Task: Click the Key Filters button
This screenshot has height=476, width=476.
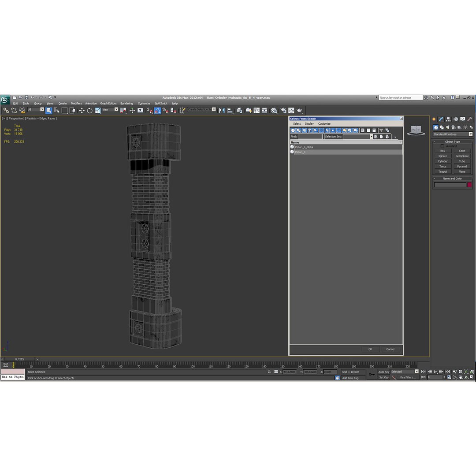Action: coord(408,377)
